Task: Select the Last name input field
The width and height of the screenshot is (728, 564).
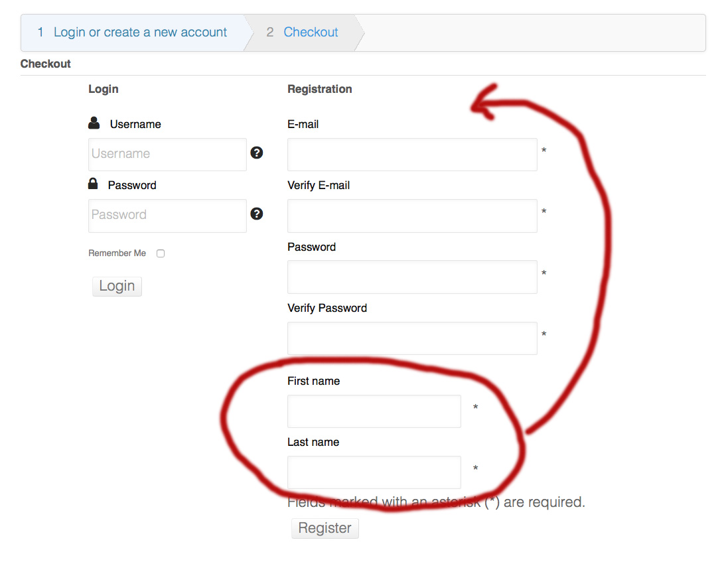Action: click(374, 472)
